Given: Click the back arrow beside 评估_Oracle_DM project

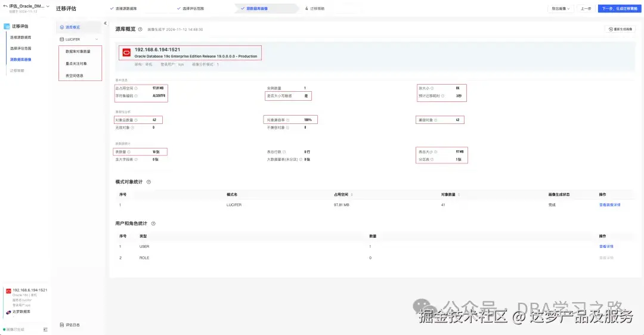Looking at the screenshot, I should tap(5, 6).
